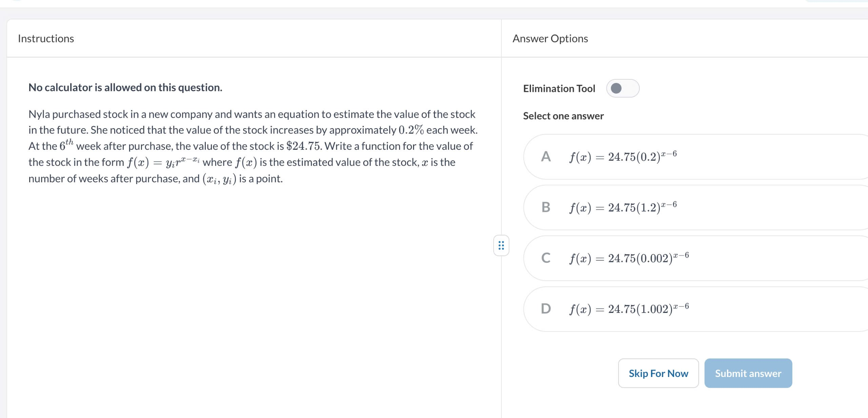Image resolution: width=868 pixels, height=418 pixels.
Task: Select answer D with base 1.002
Action: coord(696,309)
